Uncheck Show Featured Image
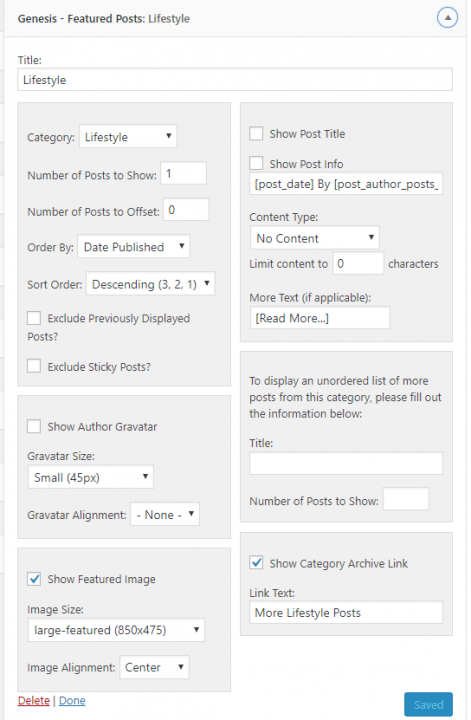The height and width of the screenshot is (720, 471). (34, 579)
